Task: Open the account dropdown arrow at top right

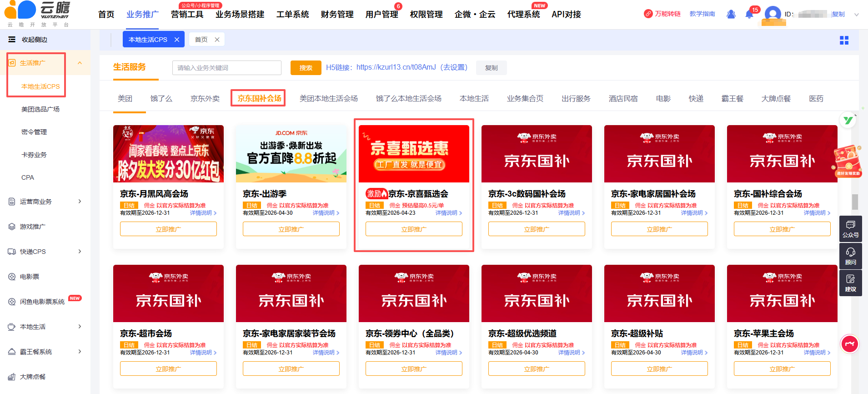Action: (856, 15)
